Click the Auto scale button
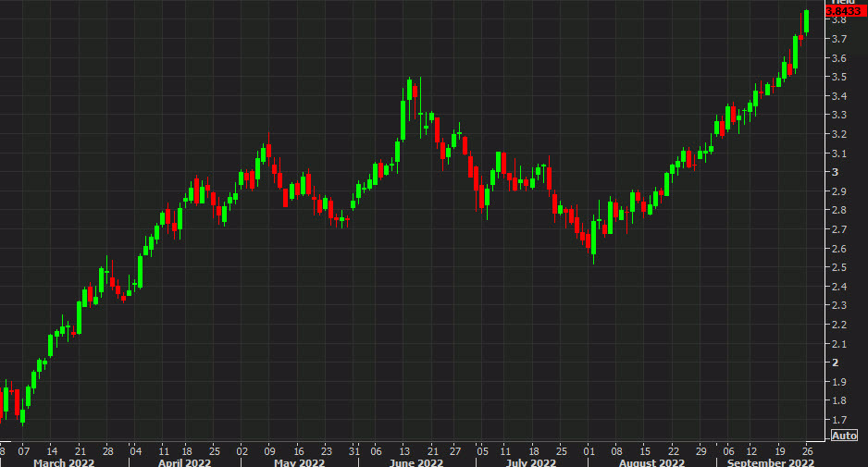This screenshot has width=868, height=467. pos(844,436)
